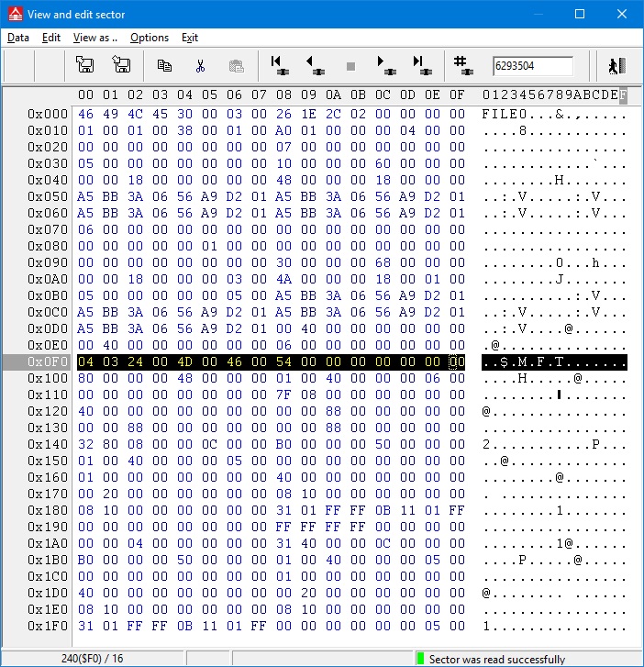The width and height of the screenshot is (644, 667).
Task: Jump to the last sector
Action: click(421, 65)
